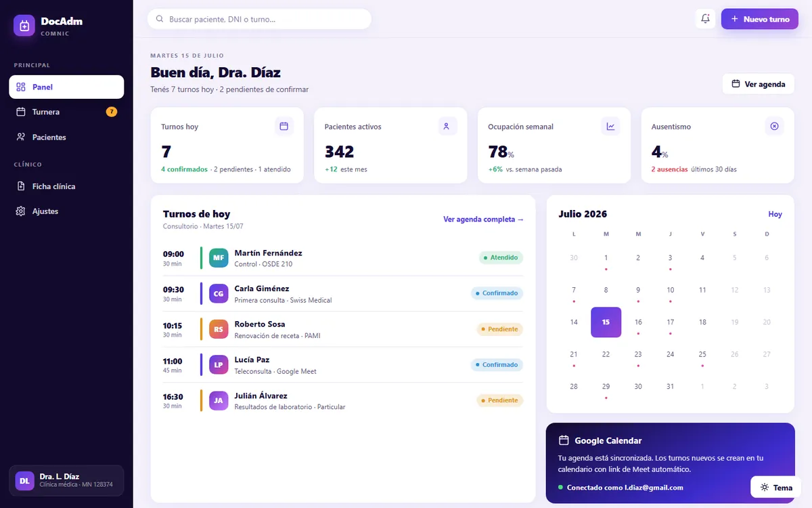
Task: Click the LP avatar for Lucía Paz
Action: [x=219, y=364]
